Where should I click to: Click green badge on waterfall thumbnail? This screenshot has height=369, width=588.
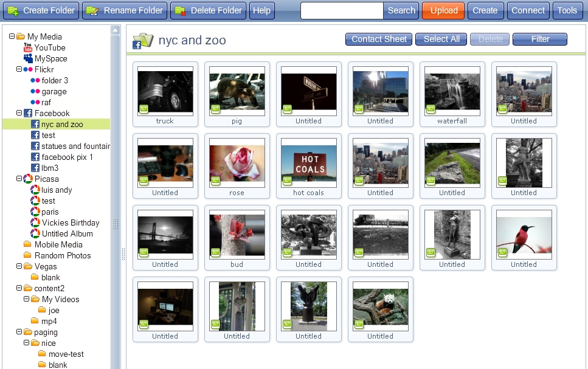(431, 109)
